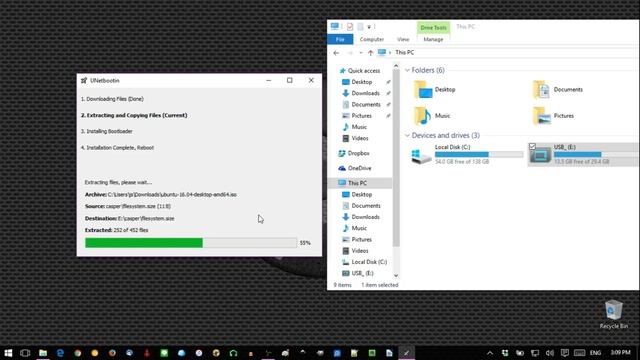
Task: Open the View ribbon tab
Action: (x=403, y=40)
